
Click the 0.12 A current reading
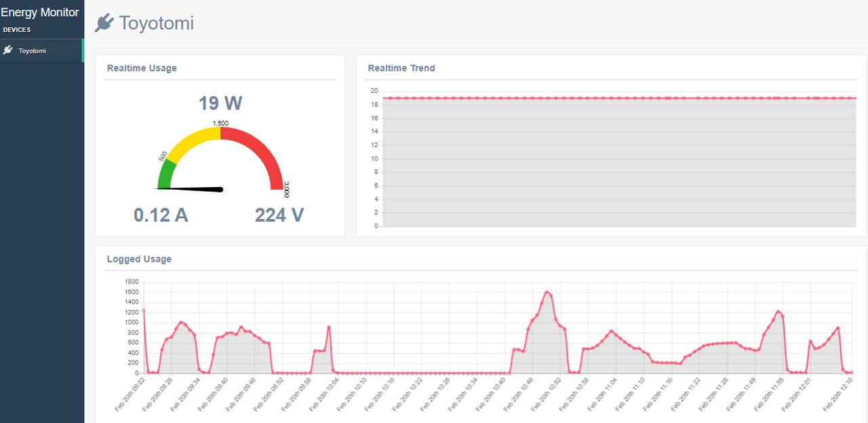pos(161,215)
